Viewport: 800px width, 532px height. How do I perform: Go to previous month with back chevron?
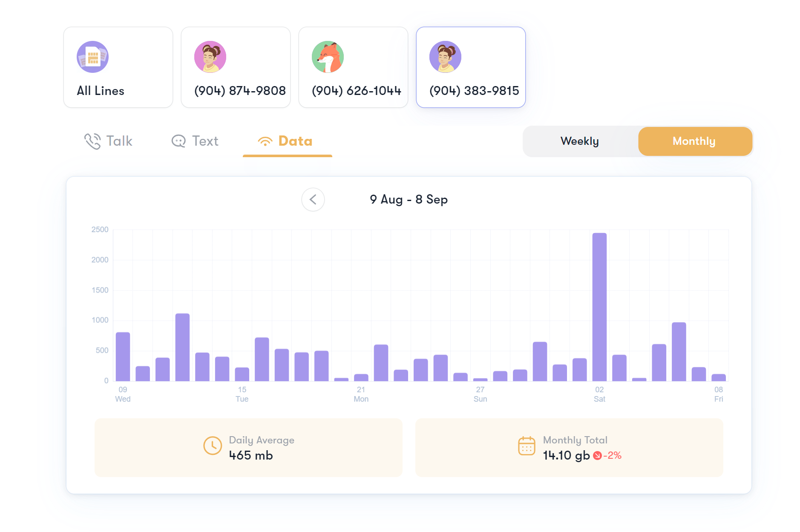click(313, 200)
